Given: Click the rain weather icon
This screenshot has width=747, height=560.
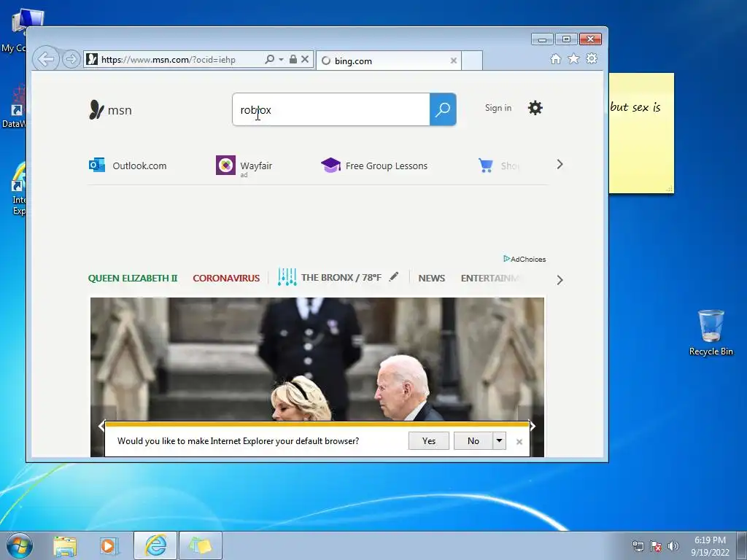Looking at the screenshot, I should coord(287,277).
